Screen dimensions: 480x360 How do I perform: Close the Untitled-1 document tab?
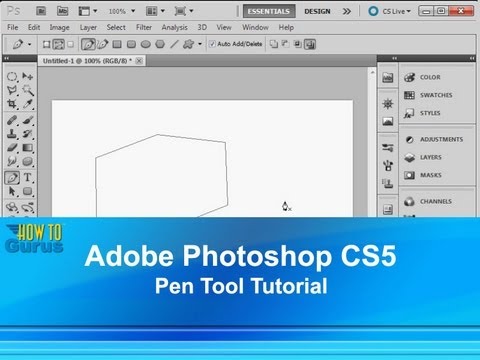[139, 61]
